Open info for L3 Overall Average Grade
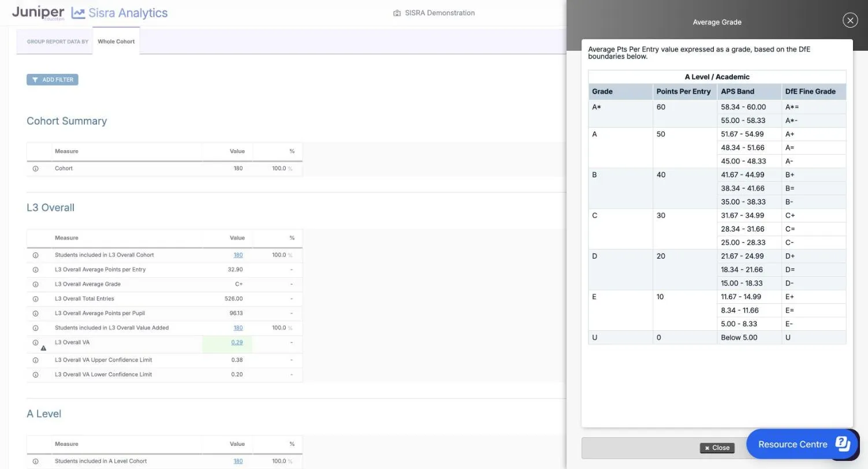The width and height of the screenshot is (868, 469). tap(35, 284)
